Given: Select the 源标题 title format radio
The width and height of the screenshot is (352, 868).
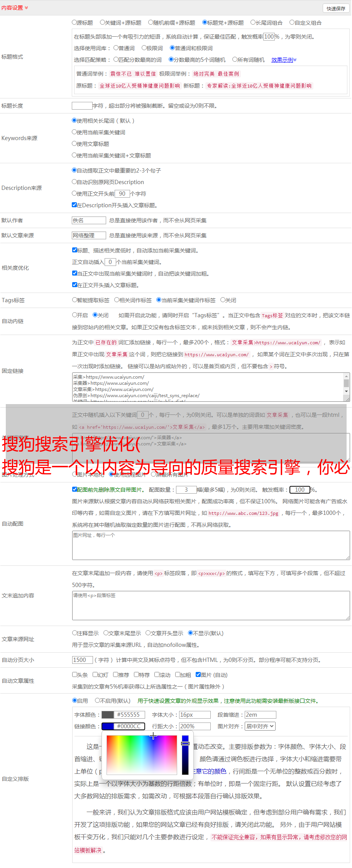Looking at the screenshot, I should coord(74,22).
